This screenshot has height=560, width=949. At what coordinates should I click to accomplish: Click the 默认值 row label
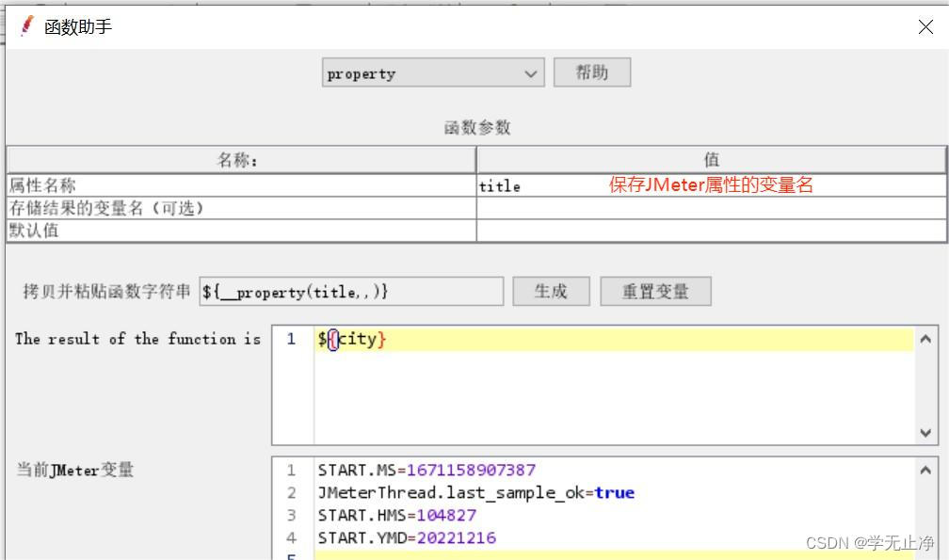pyautogui.click(x=34, y=231)
